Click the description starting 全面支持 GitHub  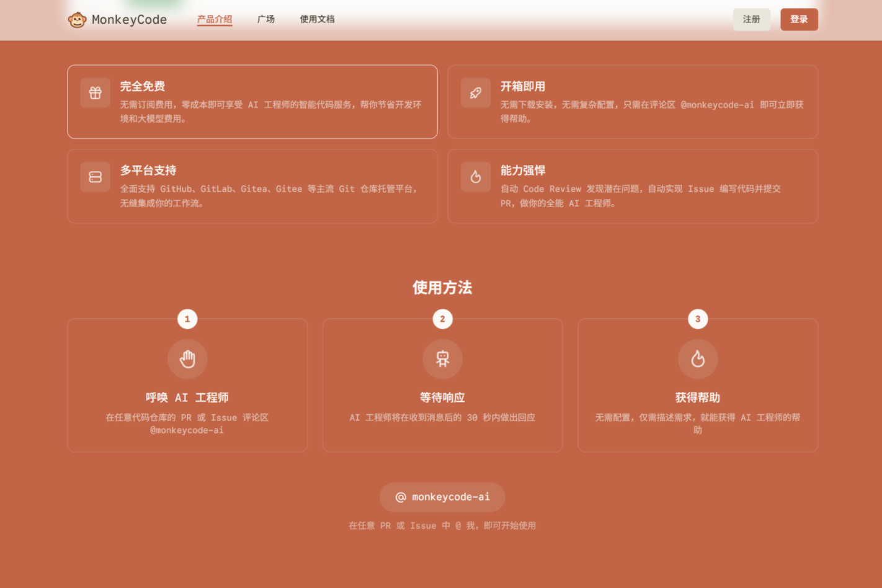(x=269, y=196)
